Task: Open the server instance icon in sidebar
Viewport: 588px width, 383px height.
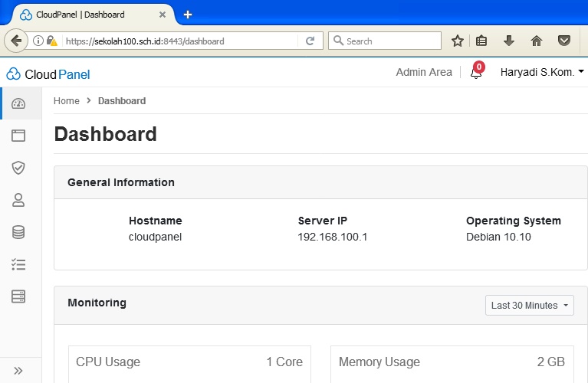Action: click(19, 296)
